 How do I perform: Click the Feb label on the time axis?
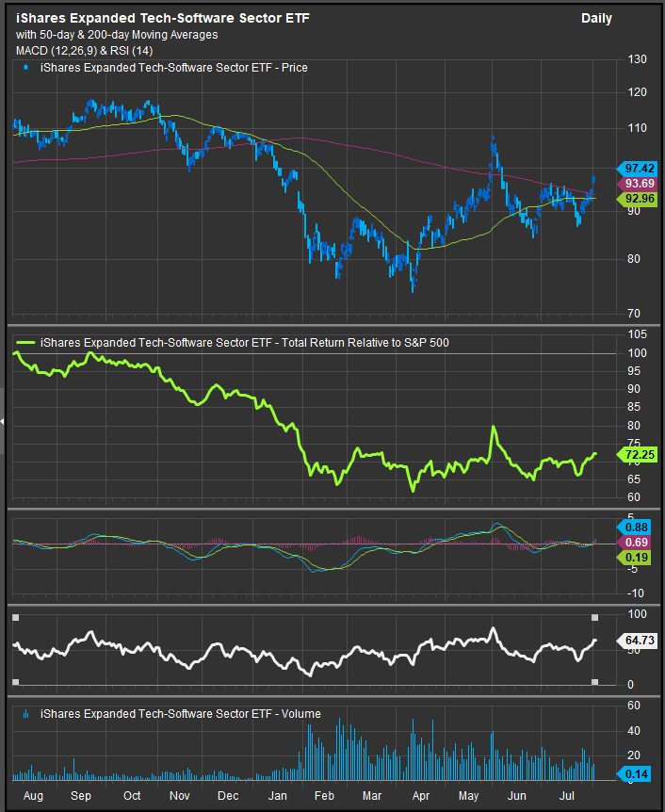(x=324, y=796)
